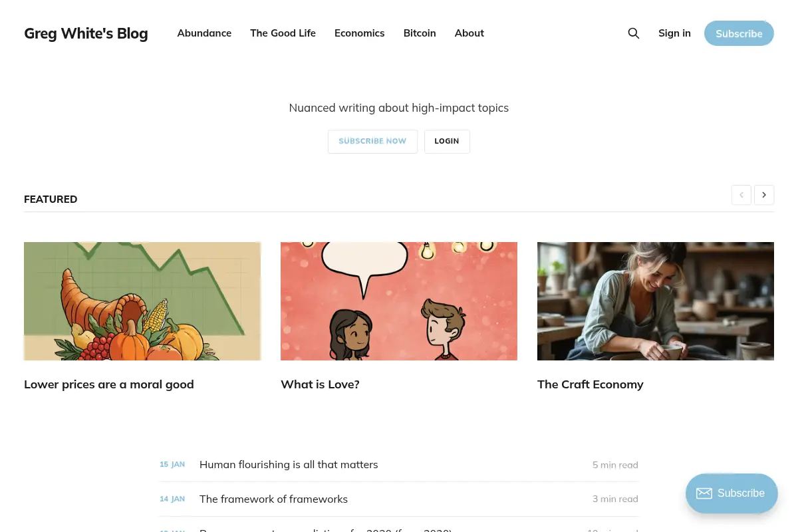This screenshot has height=532, width=798.
Task: Open the post Human flourishing is all that matters
Action: (289, 465)
